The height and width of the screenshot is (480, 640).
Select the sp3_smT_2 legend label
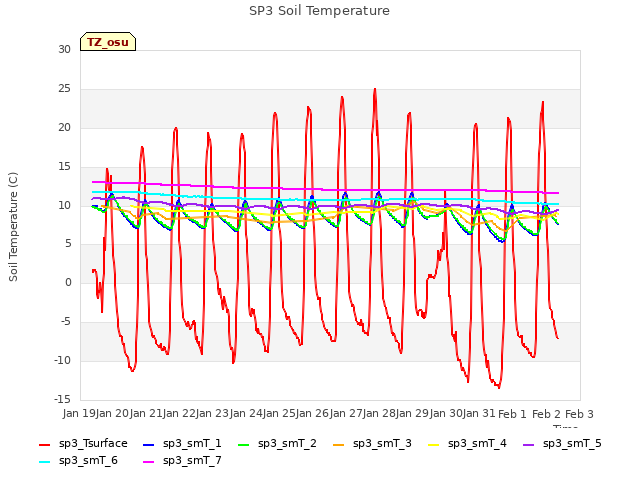[x=287, y=444]
